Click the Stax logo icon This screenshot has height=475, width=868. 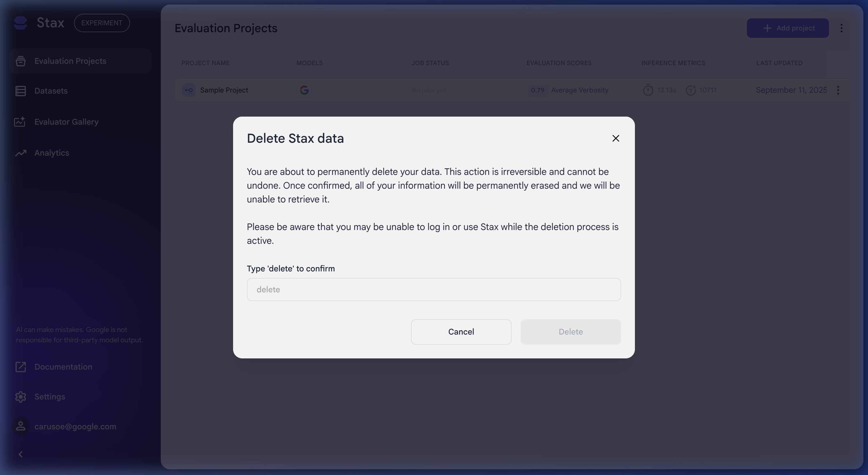[x=21, y=23]
